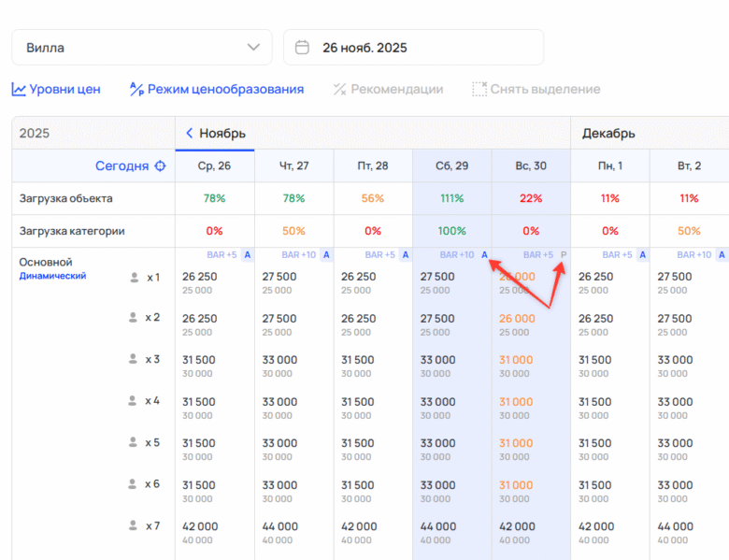
Task: Click the person icon for x1 occupancy
Action: coord(134,278)
